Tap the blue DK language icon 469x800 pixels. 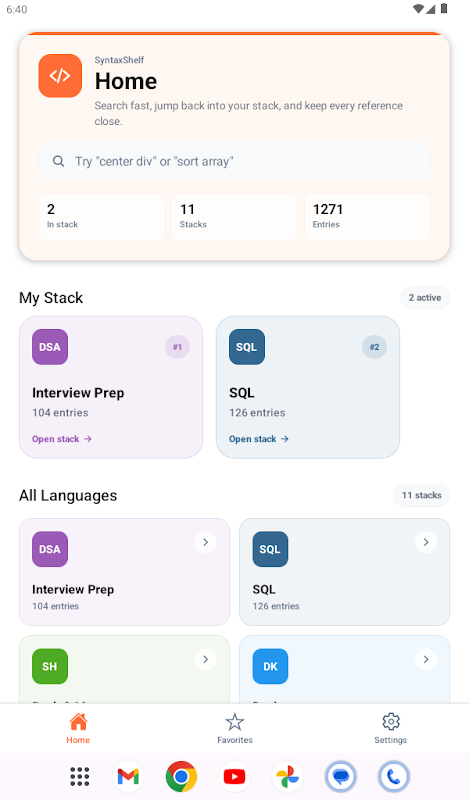270,666
